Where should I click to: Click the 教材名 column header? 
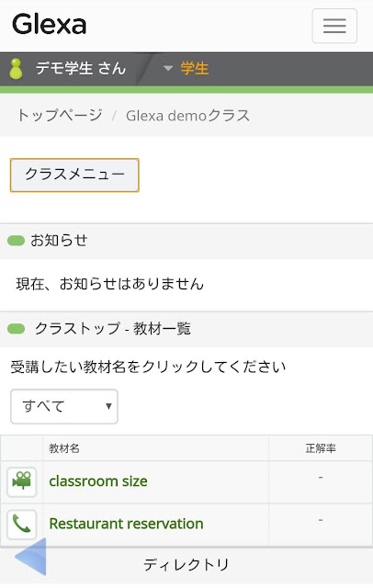(x=64, y=448)
